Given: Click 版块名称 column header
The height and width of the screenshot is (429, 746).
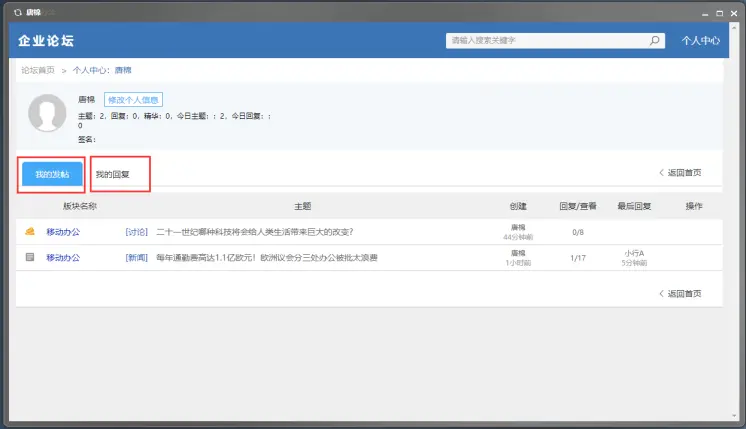Looking at the screenshot, I should coord(80,206).
